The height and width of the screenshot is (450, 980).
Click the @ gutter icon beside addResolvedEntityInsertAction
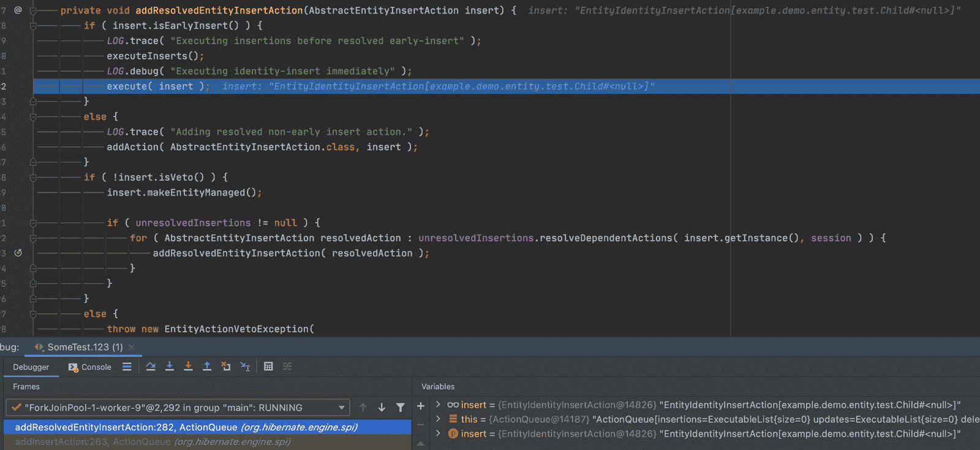point(18,10)
